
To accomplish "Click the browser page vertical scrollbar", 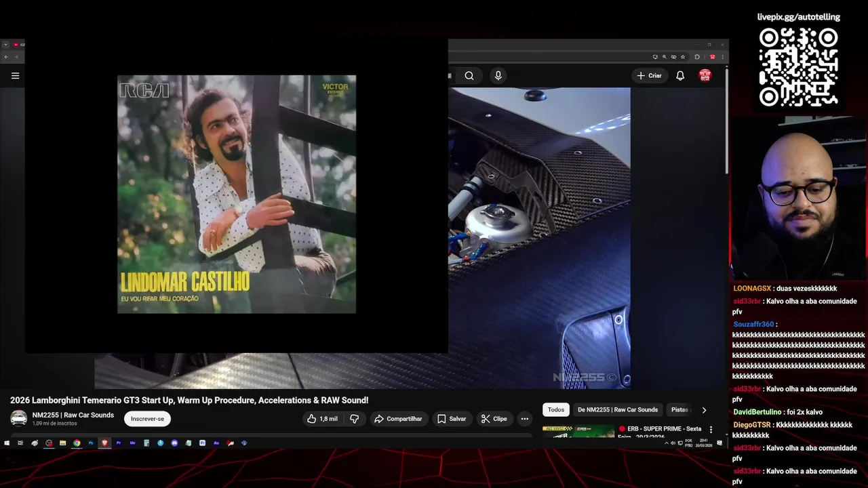I will pyautogui.click(x=727, y=122).
